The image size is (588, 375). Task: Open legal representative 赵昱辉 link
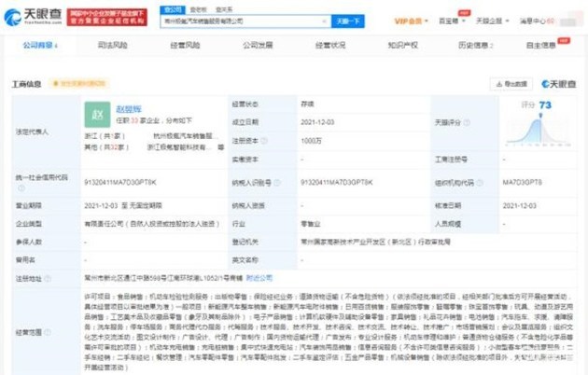(x=129, y=109)
